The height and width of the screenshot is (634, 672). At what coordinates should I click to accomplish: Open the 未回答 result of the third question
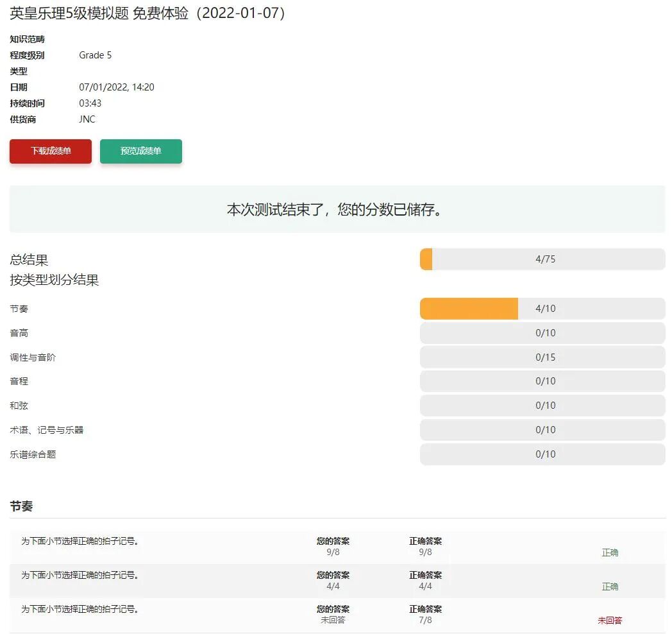pos(610,621)
